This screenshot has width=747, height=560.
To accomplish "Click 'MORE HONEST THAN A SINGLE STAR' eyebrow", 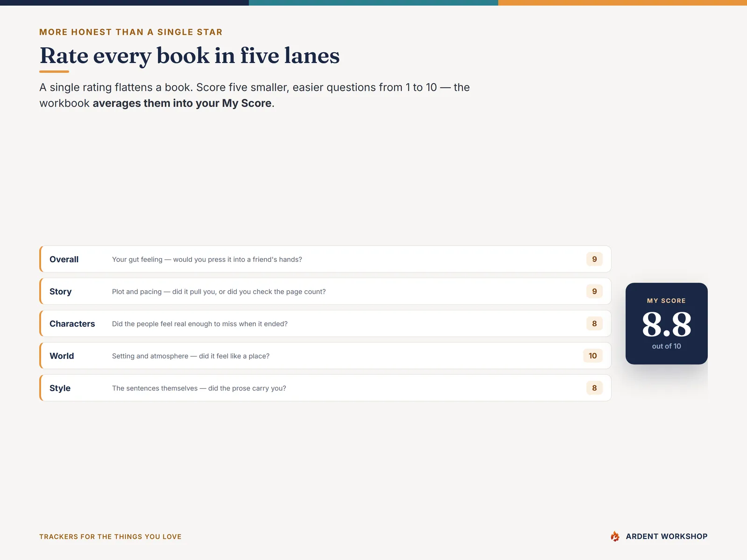I will click(131, 32).
